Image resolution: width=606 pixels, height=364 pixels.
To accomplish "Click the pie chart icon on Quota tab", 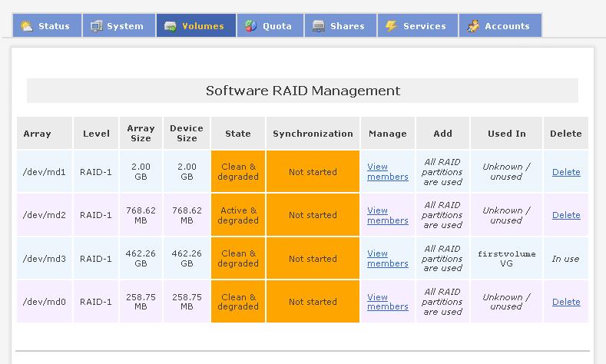I will tap(250, 26).
